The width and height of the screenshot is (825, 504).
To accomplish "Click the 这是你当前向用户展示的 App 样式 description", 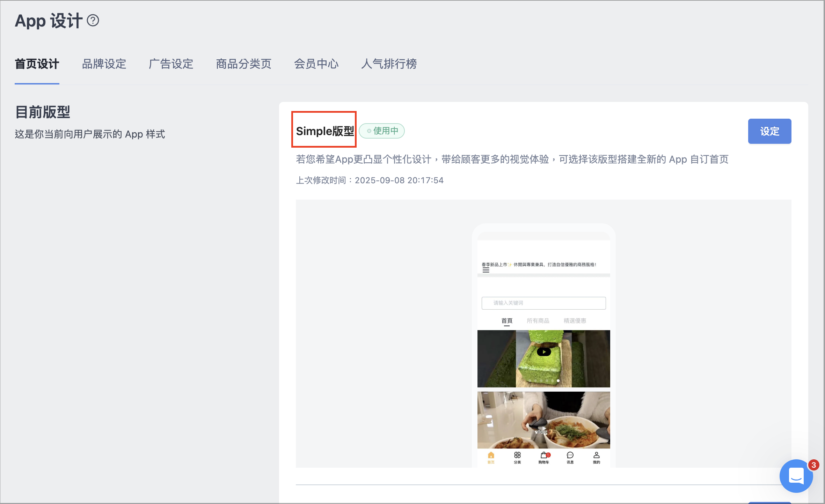I will pos(90,134).
